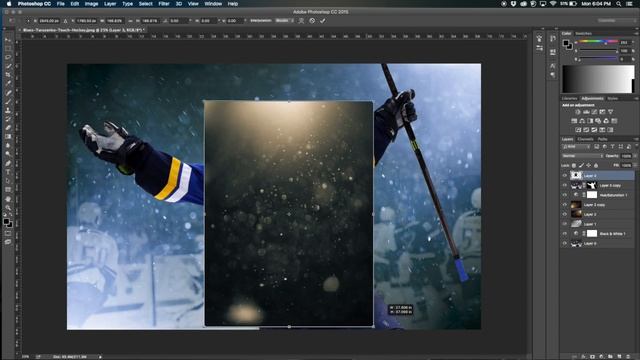Switch to warp mode in options bar
Image resolution: width=640 pixels, height=360 pixels.
pos(301,21)
